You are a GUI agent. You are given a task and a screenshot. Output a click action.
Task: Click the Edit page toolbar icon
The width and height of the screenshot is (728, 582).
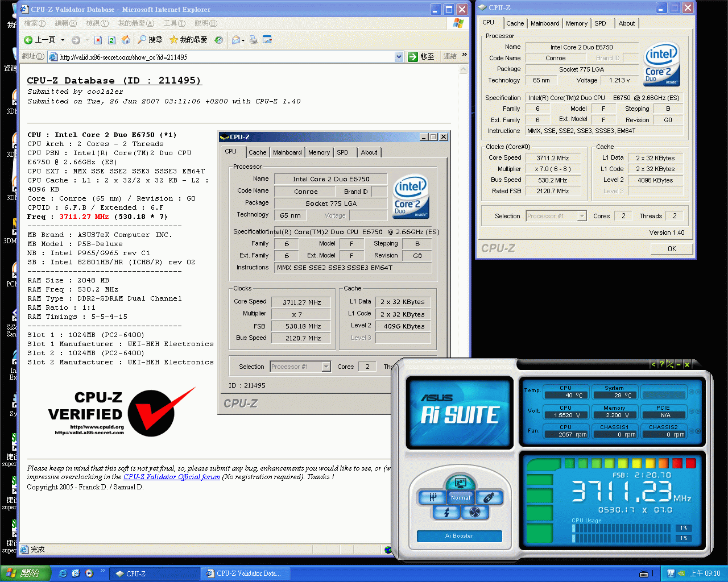[x=267, y=40]
